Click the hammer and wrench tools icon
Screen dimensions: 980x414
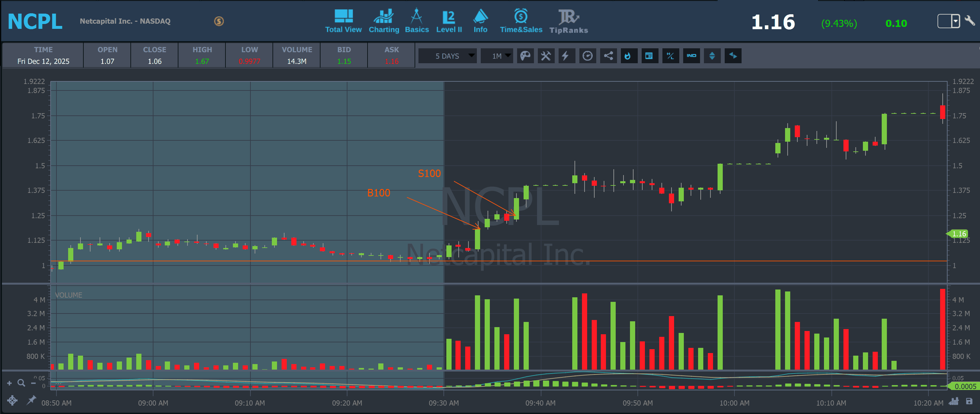click(x=546, y=56)
